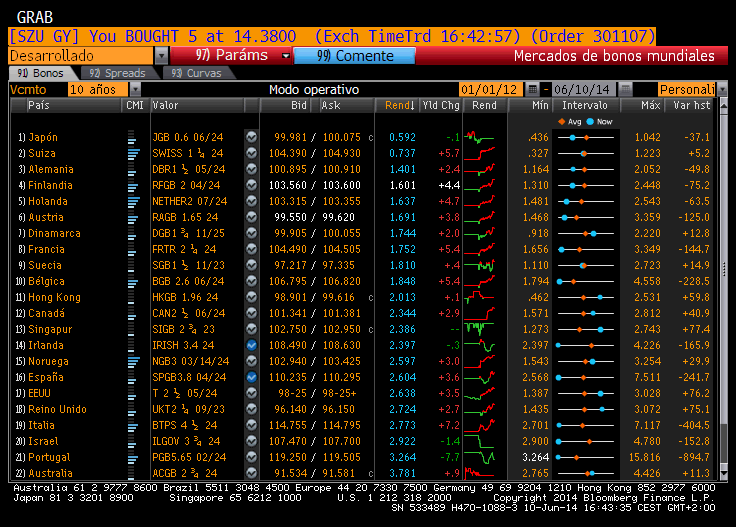Click the end date field 06/10/14
Image resolution: width=736 pixels, height=527 pixels.
point(582,89)
